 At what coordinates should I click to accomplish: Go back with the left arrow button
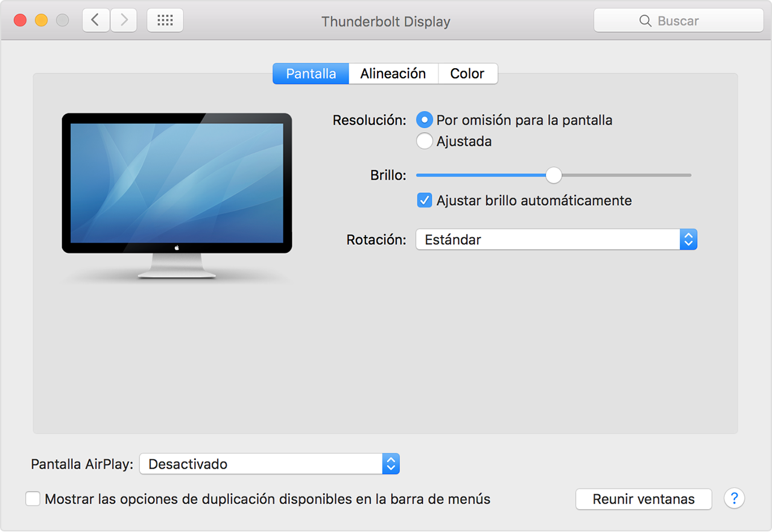(95, 21)
